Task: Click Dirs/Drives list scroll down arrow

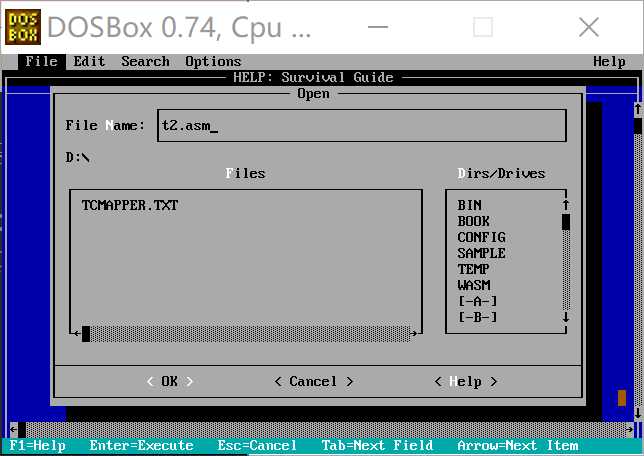Action: coord(566,317)
